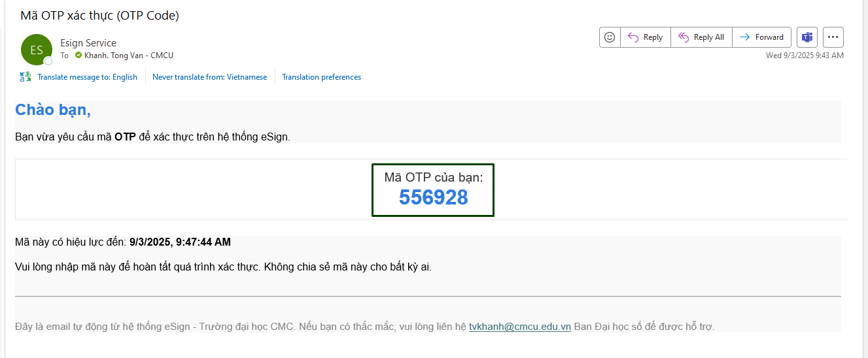Choose Never translate from: Vietnamese
Image resolution: width=868 pixels, height=358 pixels.
point(209,77)
